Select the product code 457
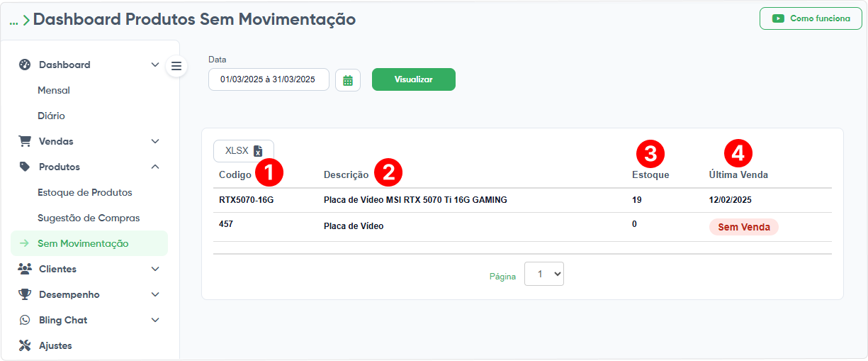Viewport: 868px width, 361px height. [x=226, y=223]
